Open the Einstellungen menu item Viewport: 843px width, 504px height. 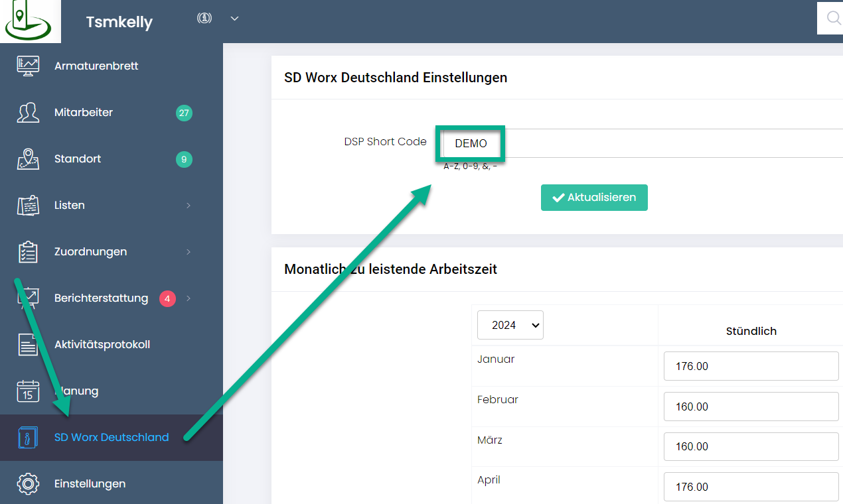(x=112, y=483)
